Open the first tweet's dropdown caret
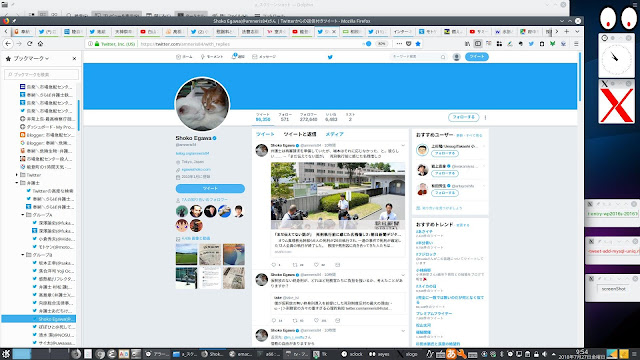This screenshot has width=640, height=360. (403, 146)
